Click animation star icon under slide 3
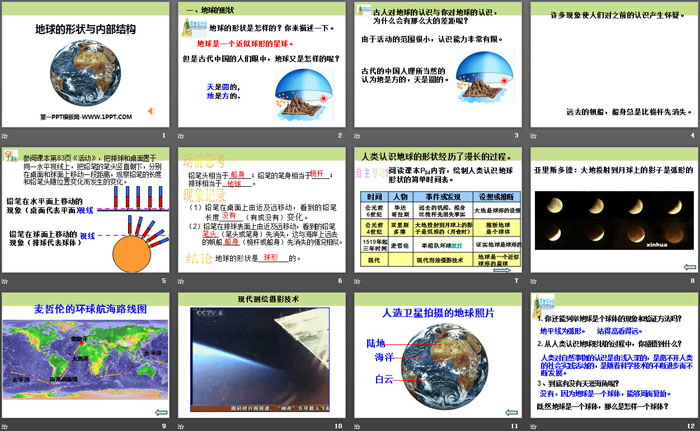The height and width of the screenshot is (431, 700). (357, 136)
